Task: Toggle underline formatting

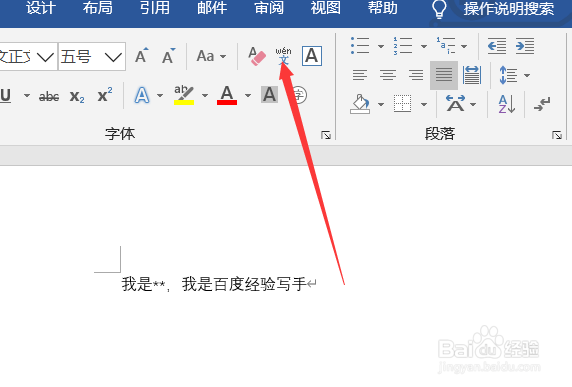Action: (x=6, y=96)
